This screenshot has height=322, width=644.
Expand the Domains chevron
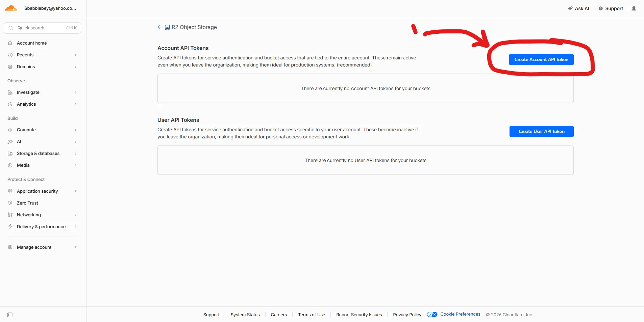[x=75, y=67]
